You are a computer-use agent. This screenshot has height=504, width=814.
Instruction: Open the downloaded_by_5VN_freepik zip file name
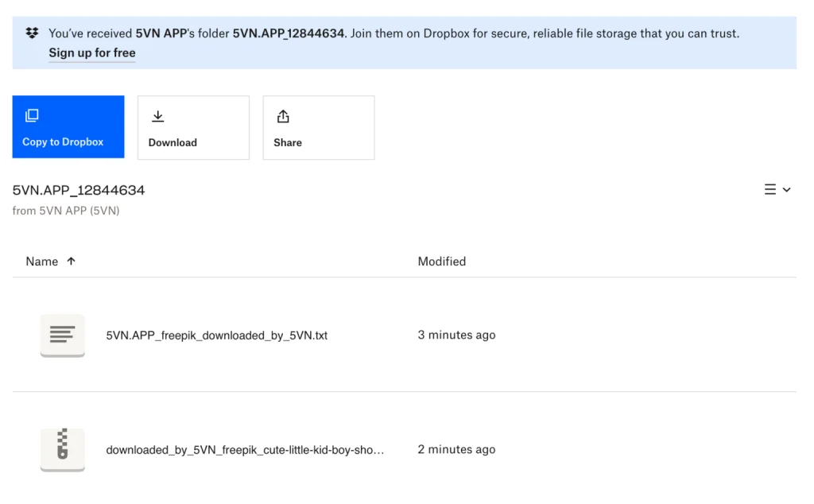[x=245, y=450]
